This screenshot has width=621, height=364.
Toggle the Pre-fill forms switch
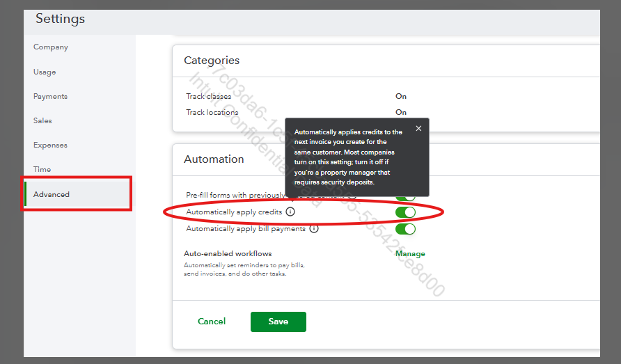[x=405, y=198]
